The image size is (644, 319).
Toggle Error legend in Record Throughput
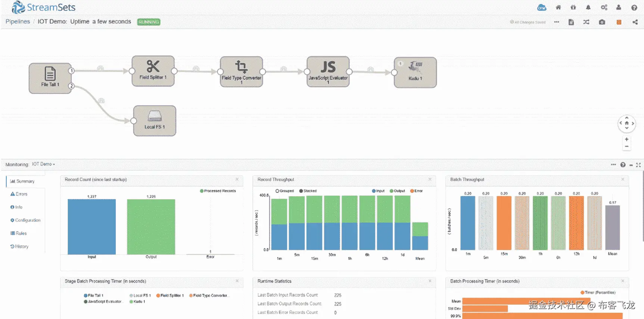click(416, 191)
